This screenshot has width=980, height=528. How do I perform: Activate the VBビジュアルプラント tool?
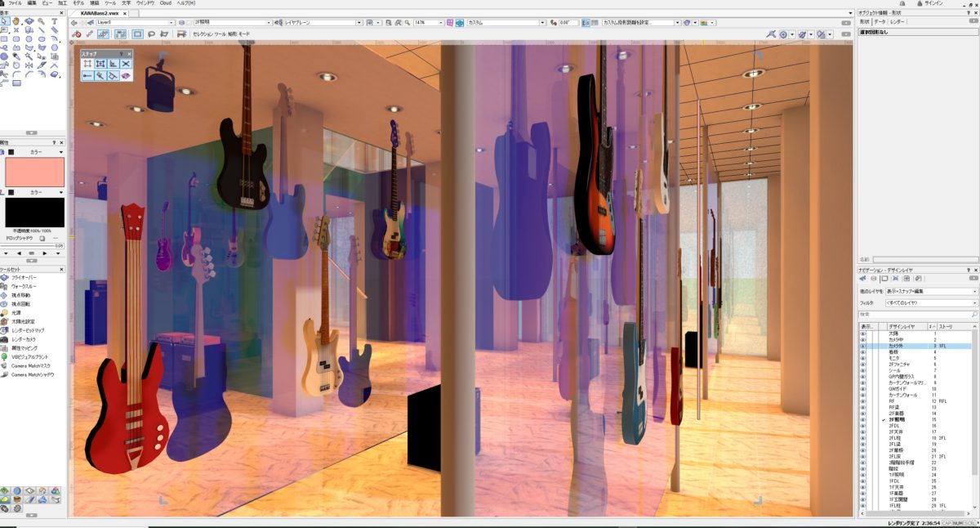33,356
